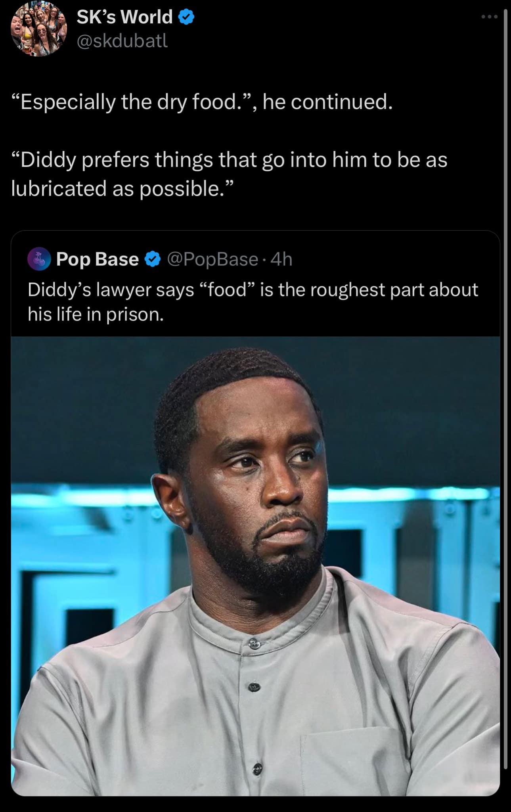The width and height of the screenshot is (511, 812).
Task: Click the verified badge beside Pop Base
Action: click(x=153, y=259)
